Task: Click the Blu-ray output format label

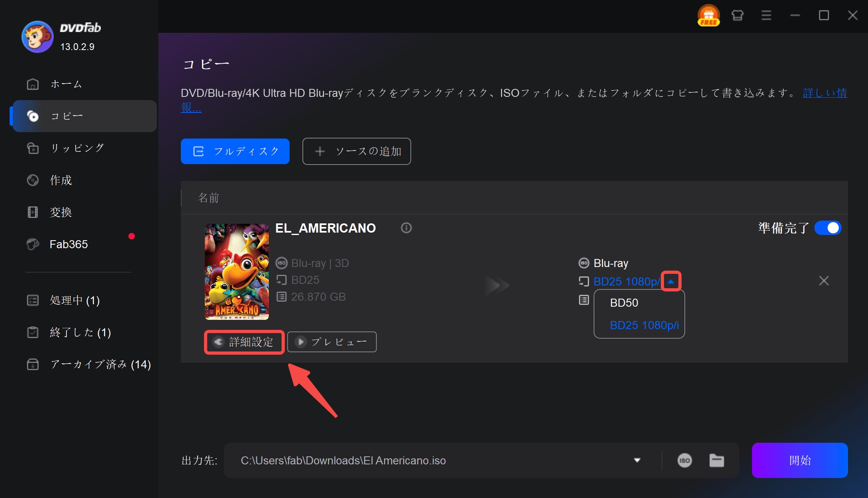Action: tap(611, 263)
